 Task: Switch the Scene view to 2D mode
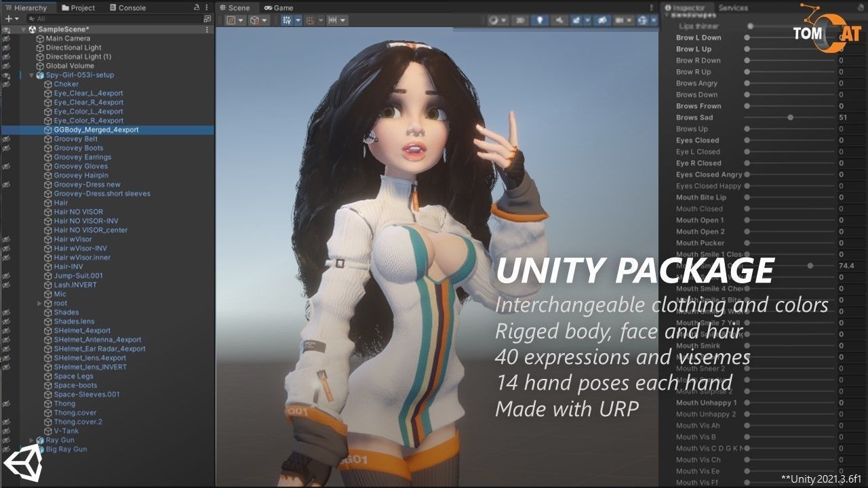coord(520,20)
